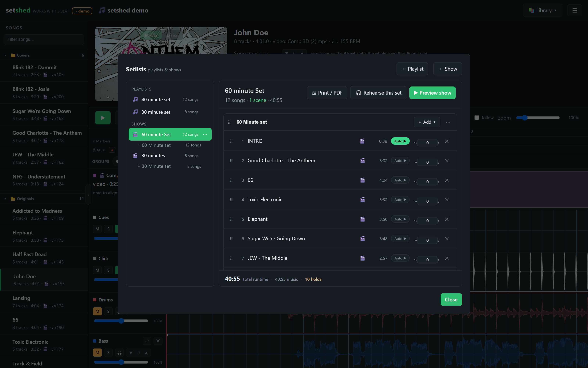Click headphones icon on the Bass track
Screen dimensions: 588x368
click(119, 353)
